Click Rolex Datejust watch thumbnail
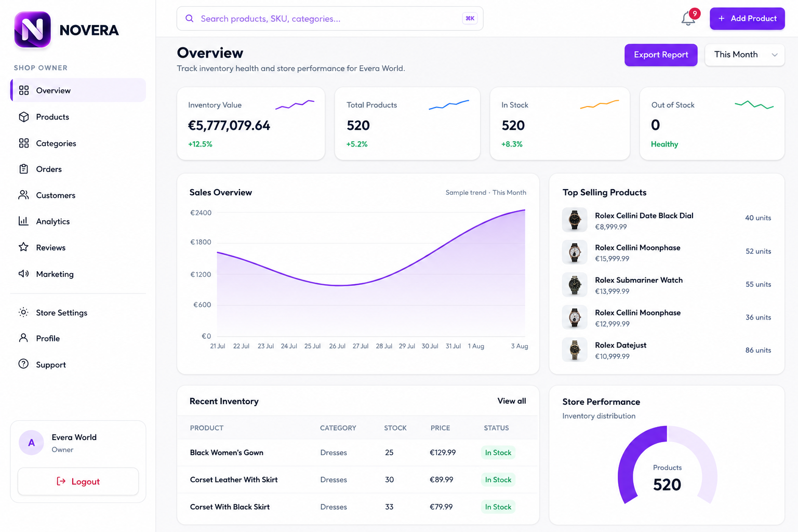Viewport: 798px width, 532px height. pos(575,350)
